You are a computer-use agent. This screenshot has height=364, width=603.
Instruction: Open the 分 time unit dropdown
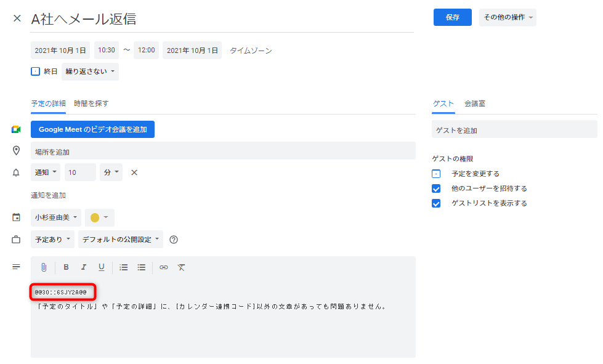111,172
